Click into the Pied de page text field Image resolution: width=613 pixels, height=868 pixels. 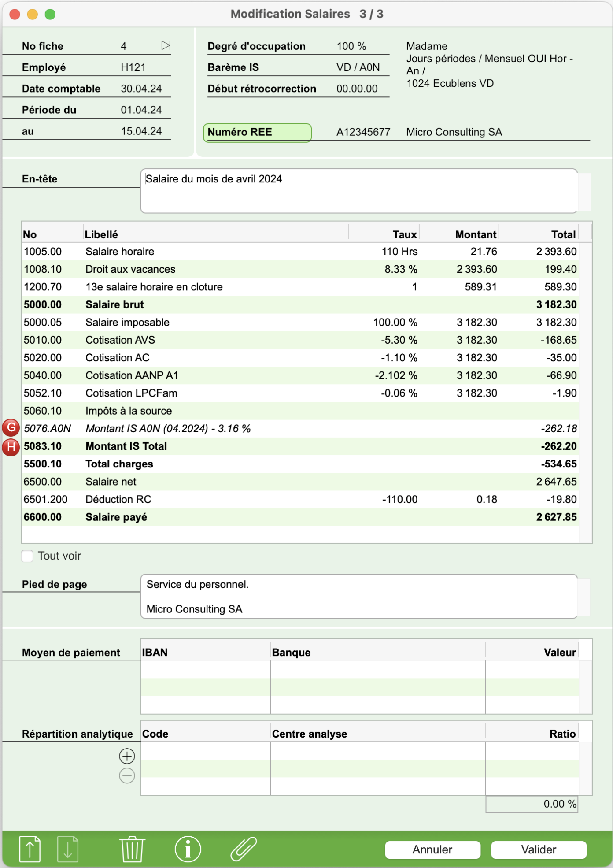(x=359, y=596)
